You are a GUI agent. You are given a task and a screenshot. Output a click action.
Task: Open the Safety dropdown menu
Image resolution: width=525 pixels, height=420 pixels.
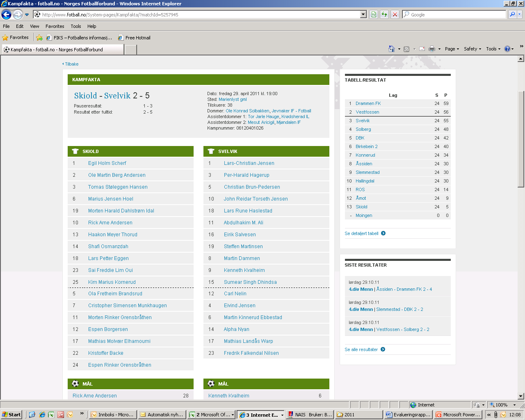pos(472,49)
